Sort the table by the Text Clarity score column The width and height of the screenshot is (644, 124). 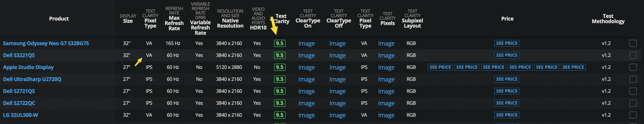point(281,19)
